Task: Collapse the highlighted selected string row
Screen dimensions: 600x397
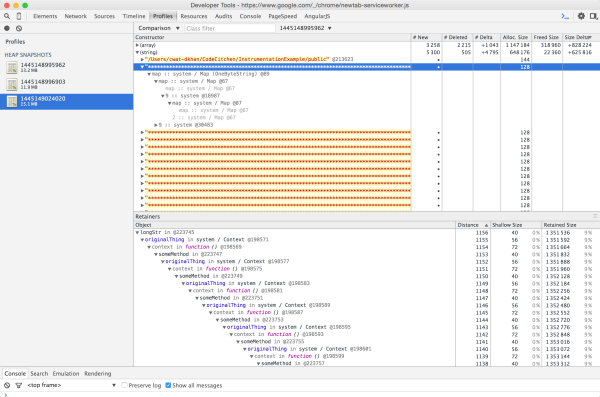Action: click(142, 67)
